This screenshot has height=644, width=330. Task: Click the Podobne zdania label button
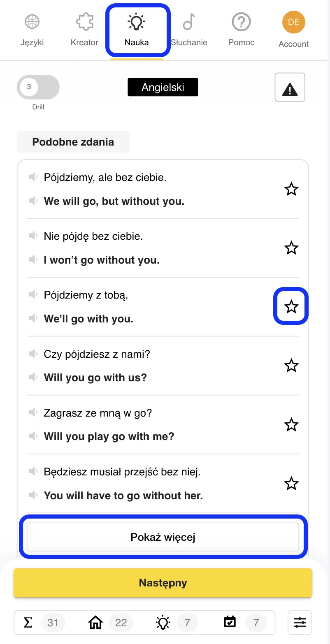(73, 142)
